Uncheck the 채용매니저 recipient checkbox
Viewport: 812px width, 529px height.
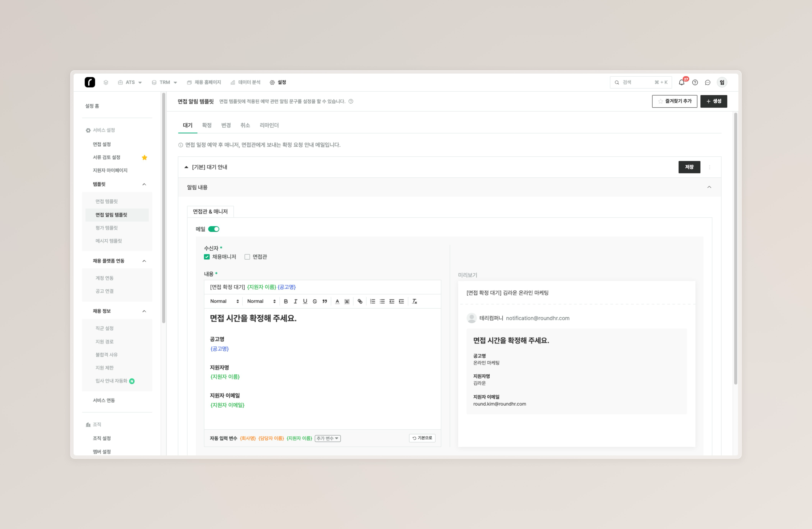pos(207,257)
